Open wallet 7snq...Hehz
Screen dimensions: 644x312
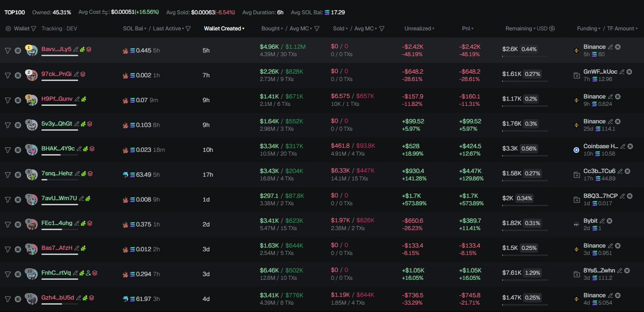(57, 173)
